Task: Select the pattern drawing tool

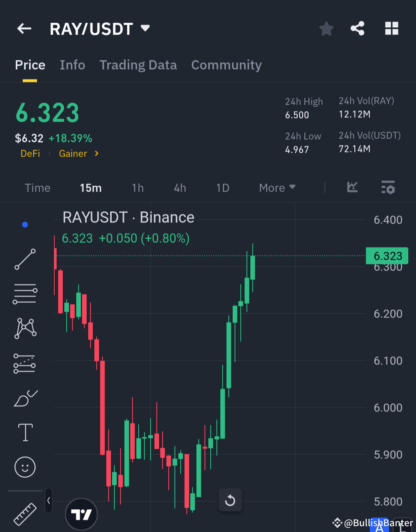Action: pos(25,328)
